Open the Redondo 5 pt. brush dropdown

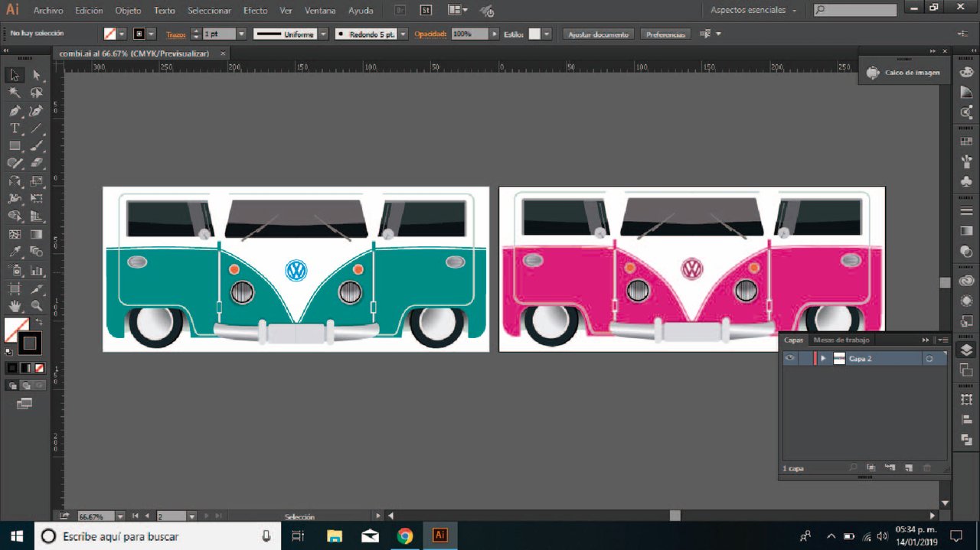click(403, 34)
